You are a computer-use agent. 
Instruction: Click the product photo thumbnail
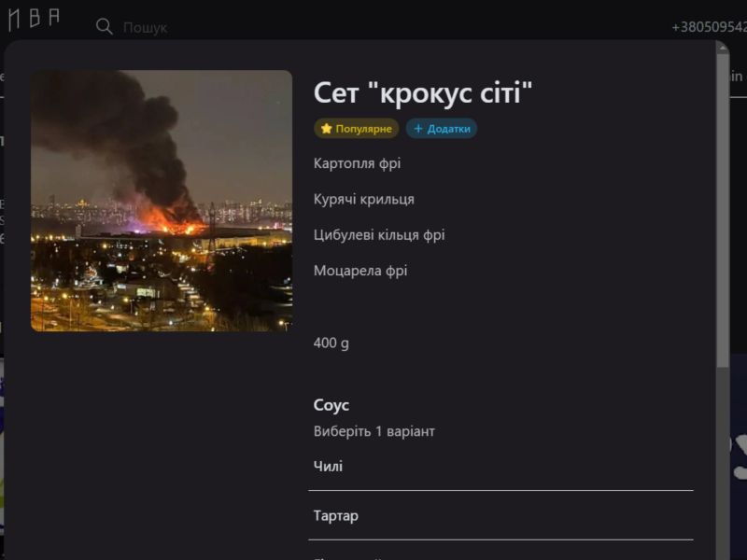point(162,201)
